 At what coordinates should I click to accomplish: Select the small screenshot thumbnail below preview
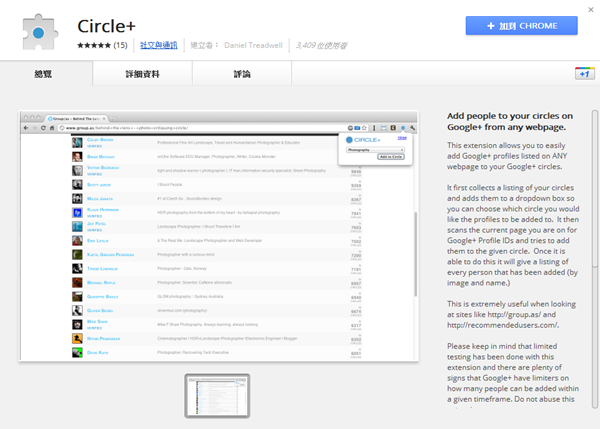(x=217, y=396)
